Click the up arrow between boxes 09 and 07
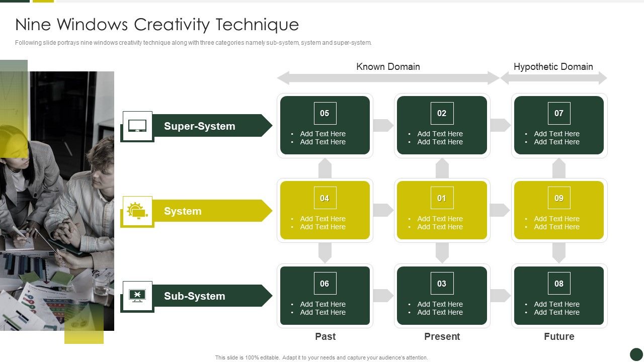This screenshot has height=362, width=644. coord(559,168)
